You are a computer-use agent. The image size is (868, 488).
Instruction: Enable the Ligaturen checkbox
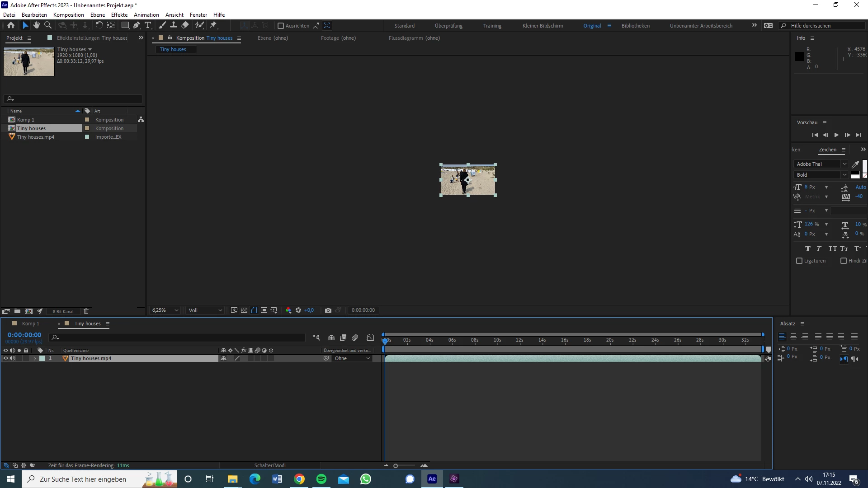tap(799, 261)
